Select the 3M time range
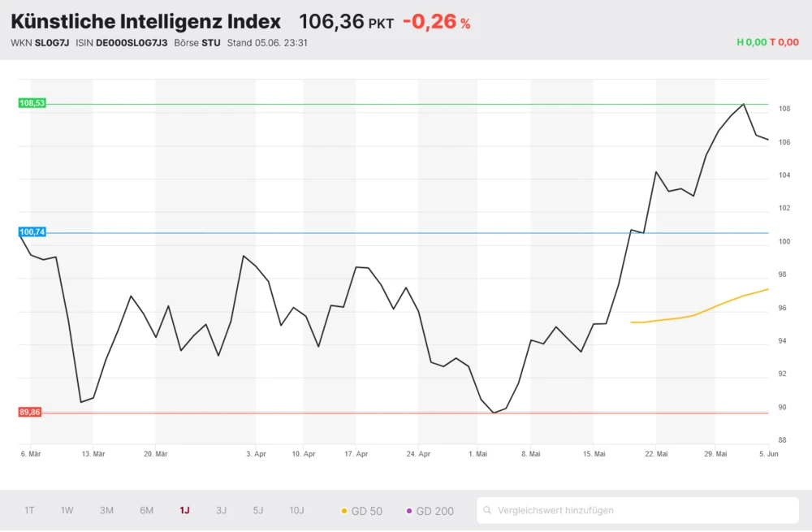 pyautogui.click(x=106, y=510)
